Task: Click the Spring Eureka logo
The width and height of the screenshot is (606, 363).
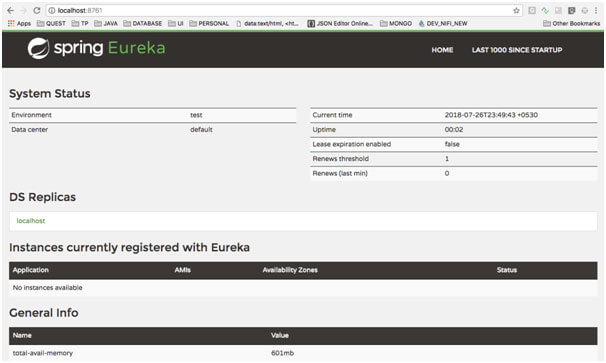Action: (x=96, y=48)
